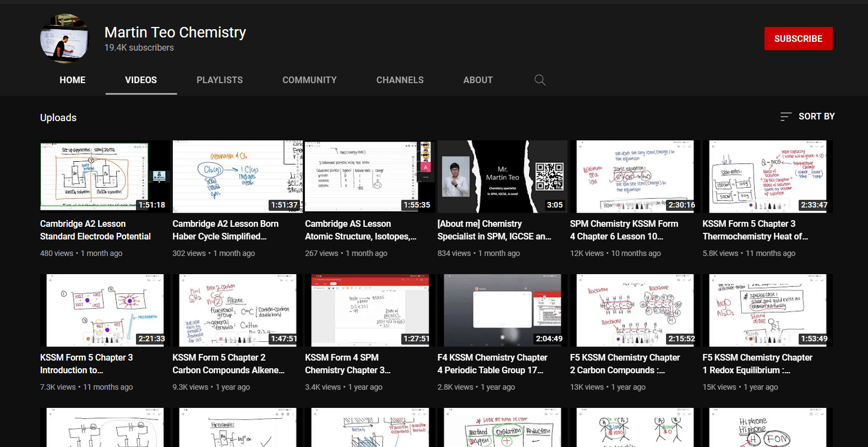868x447 pixels.
Task: Click '480 views • 1 month ago' text
Action: point(81,253)
